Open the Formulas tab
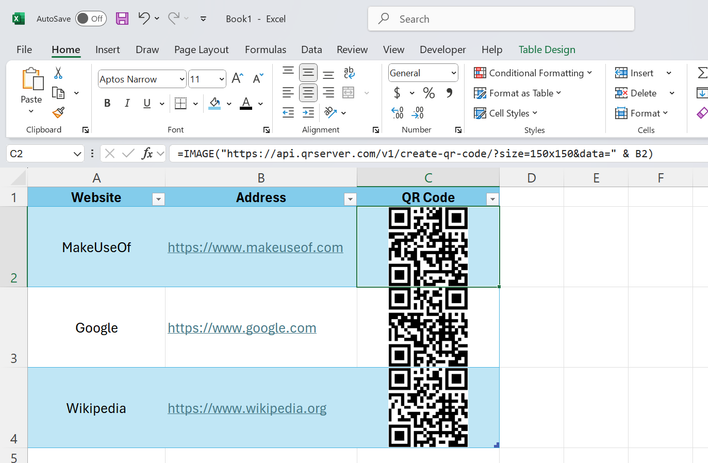The image size is (708, 463). click(x=266, y=49)
